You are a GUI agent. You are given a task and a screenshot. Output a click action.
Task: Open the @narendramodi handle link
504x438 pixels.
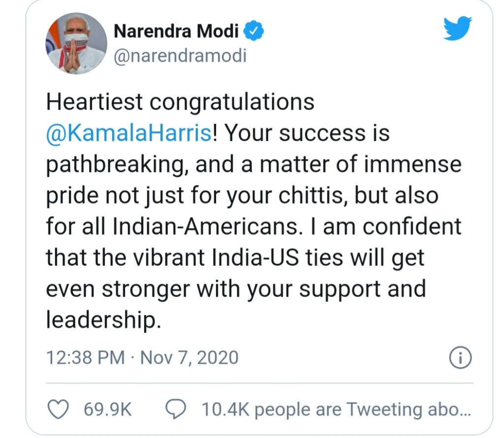180,56
